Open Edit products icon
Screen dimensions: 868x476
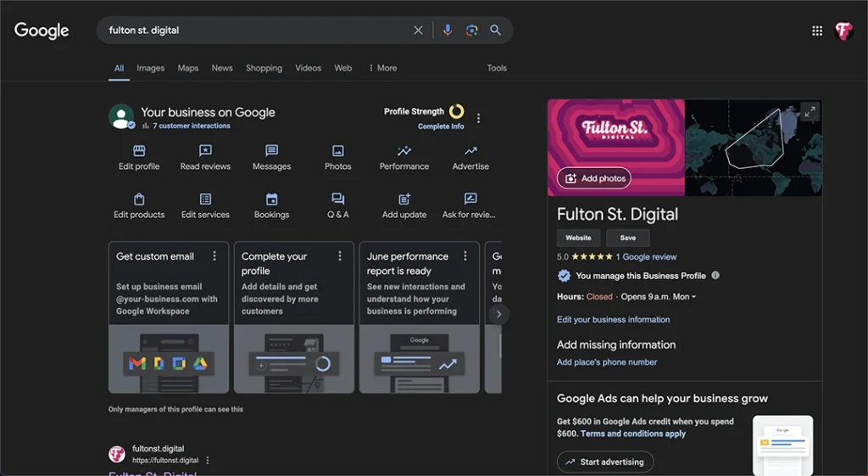139,199
